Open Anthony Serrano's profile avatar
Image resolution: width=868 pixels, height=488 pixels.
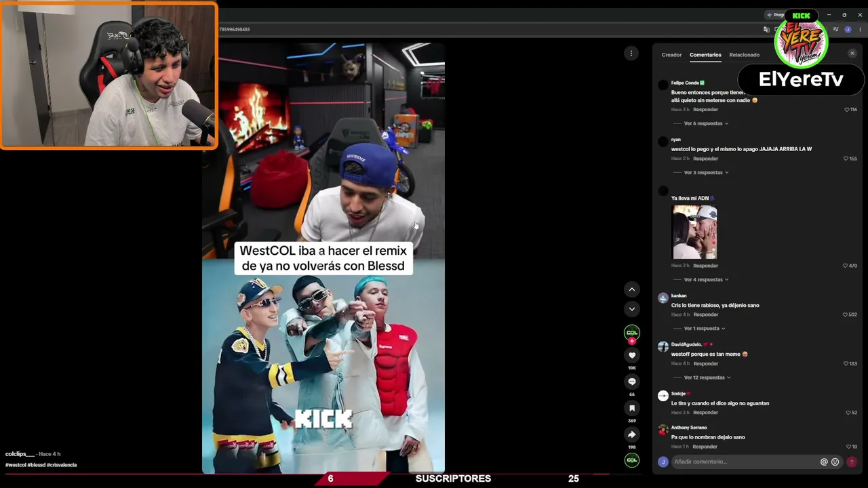[663, 430]
